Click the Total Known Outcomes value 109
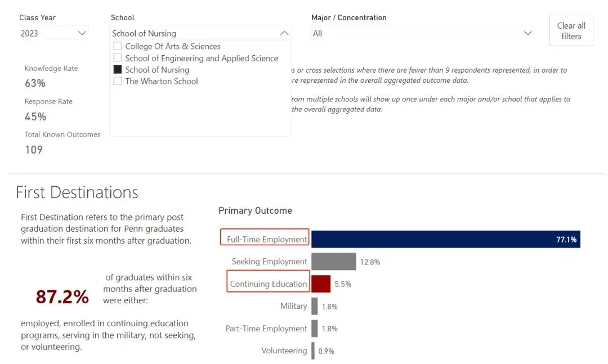The width and height of the screenshot is (608, 364). 34,150
